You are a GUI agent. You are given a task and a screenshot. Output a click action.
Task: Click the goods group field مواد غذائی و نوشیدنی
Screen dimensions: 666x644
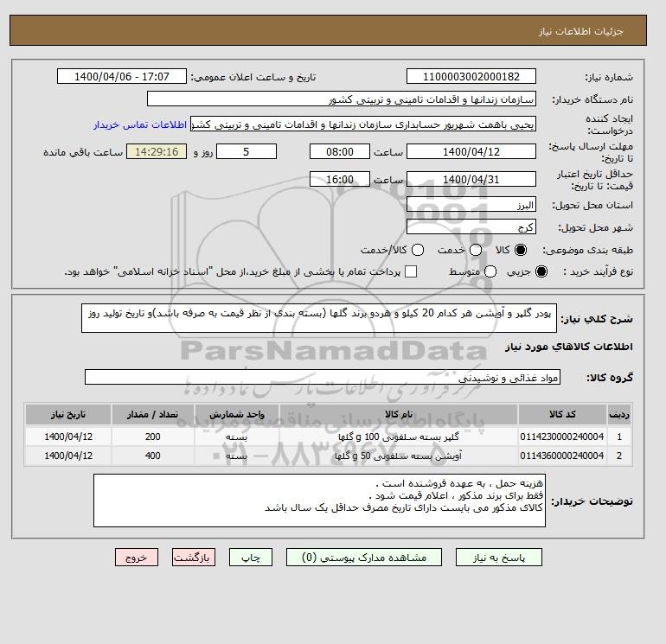pos(323,377)
